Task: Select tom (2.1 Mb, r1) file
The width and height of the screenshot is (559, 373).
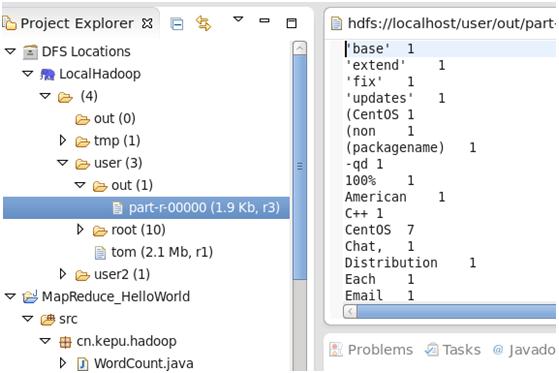Action: click(162, 252)
